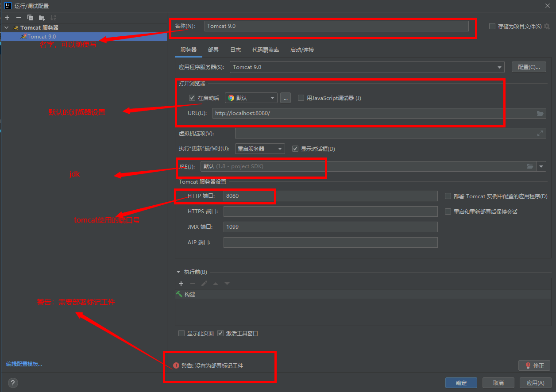The height and width of the screenshot is (392, 556).
Task: Click the Chrome icon in browser dropdown
Action: [231, 98]
